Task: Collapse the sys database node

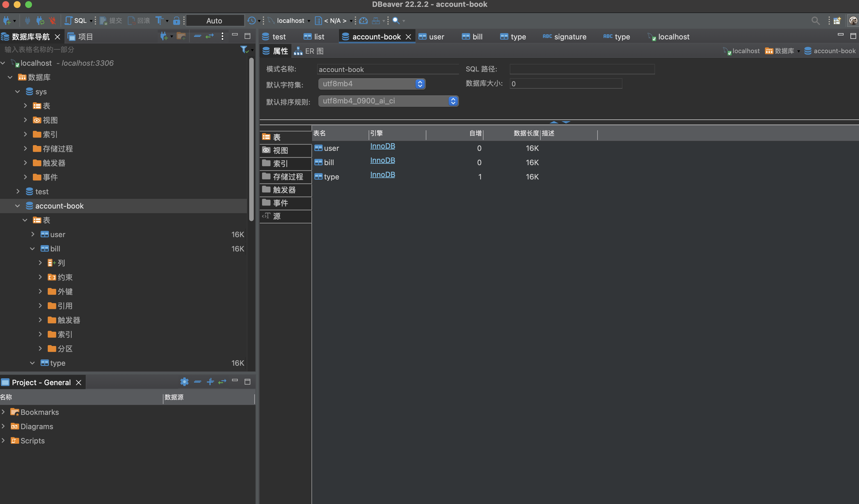Action: [x=18, y=92]
